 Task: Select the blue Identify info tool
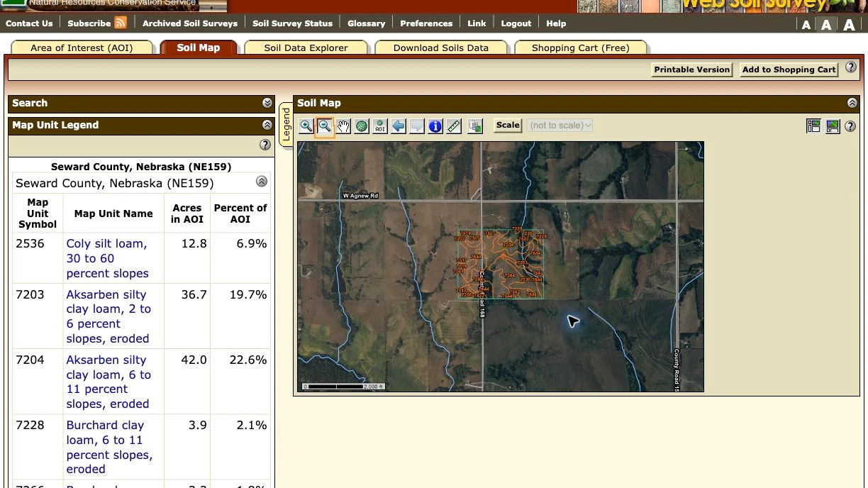(435, 126)
